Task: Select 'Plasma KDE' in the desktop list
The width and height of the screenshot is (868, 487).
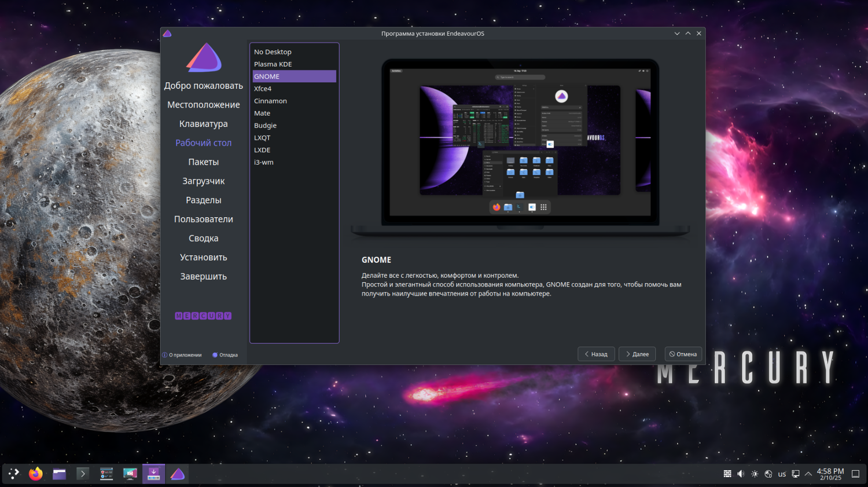Action: [x=295, y=64]
